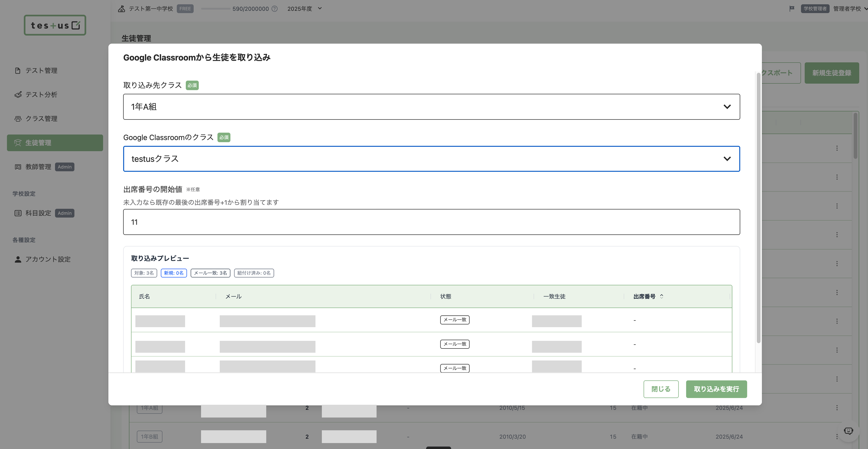Image resolution: width=868 pixels, height=449 pixels.
Task: Click メール一致 badge in first preview row
Action: [x=455, y=320]
